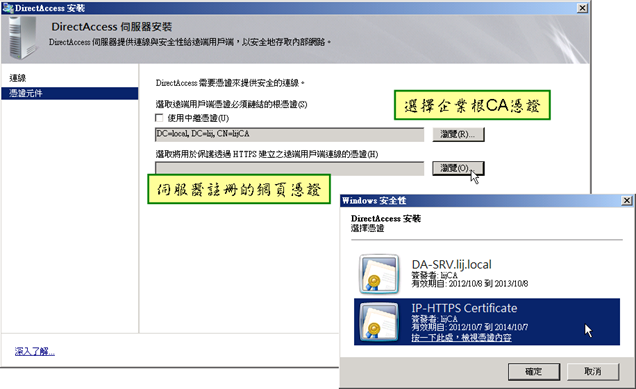Select the 憑證元件 step in the sidebar

pyautogui.click(x=70, y=93)
